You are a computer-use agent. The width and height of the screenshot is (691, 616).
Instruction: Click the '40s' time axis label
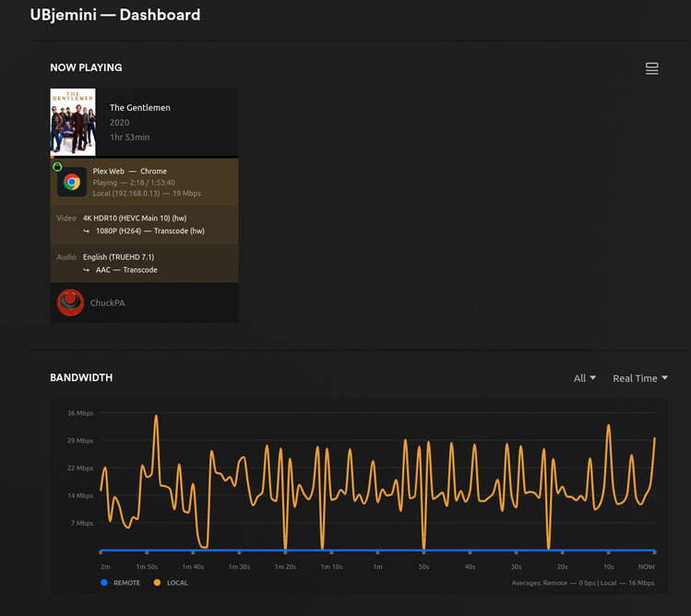[471, 566]
